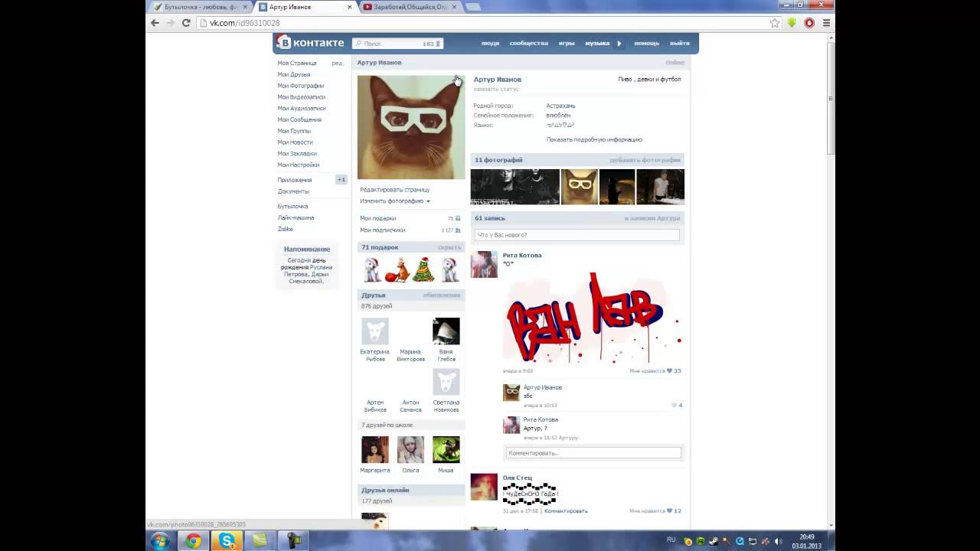980x551 pixels.
Task: Click добавить фотографии link
Action: [645, 160]
